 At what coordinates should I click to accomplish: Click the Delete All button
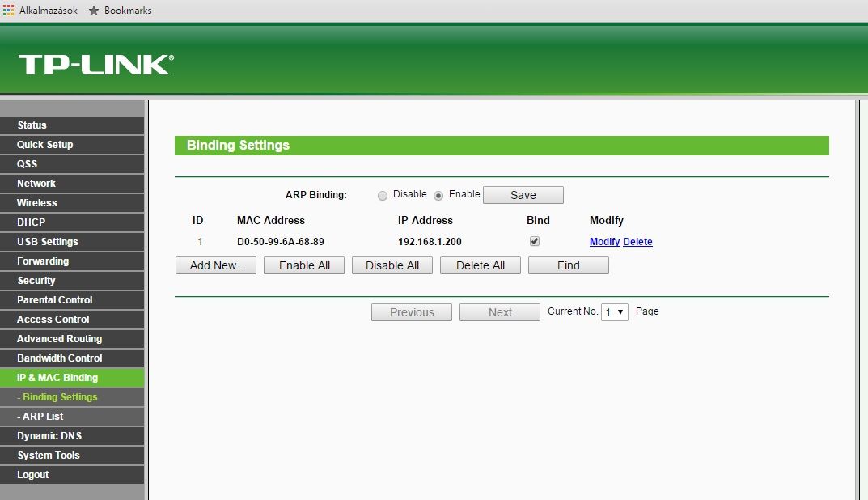480,265
